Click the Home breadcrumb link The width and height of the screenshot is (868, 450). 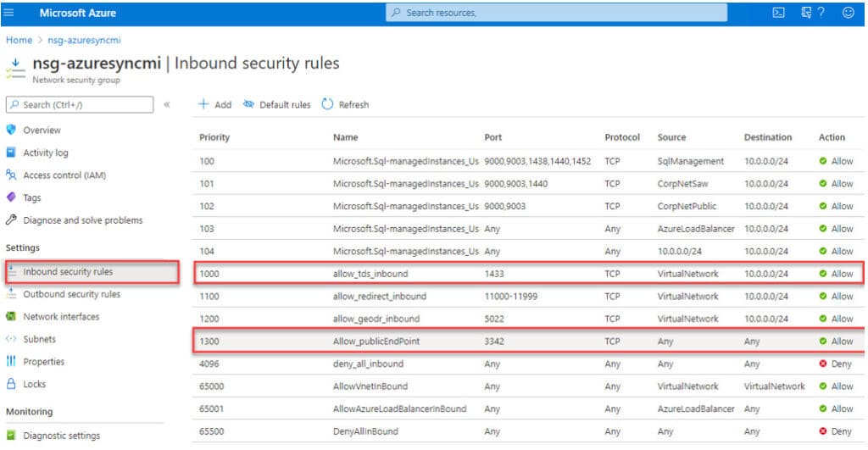(x=19, y=40)
